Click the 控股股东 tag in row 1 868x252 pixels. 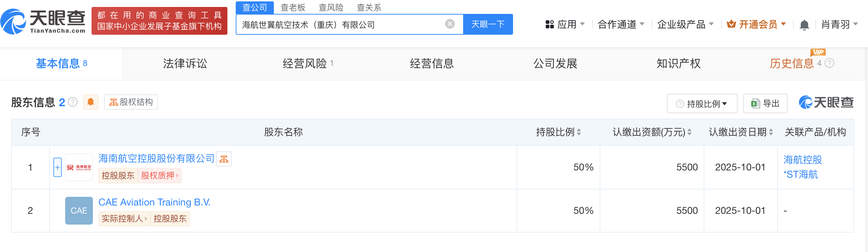point(118,176)
